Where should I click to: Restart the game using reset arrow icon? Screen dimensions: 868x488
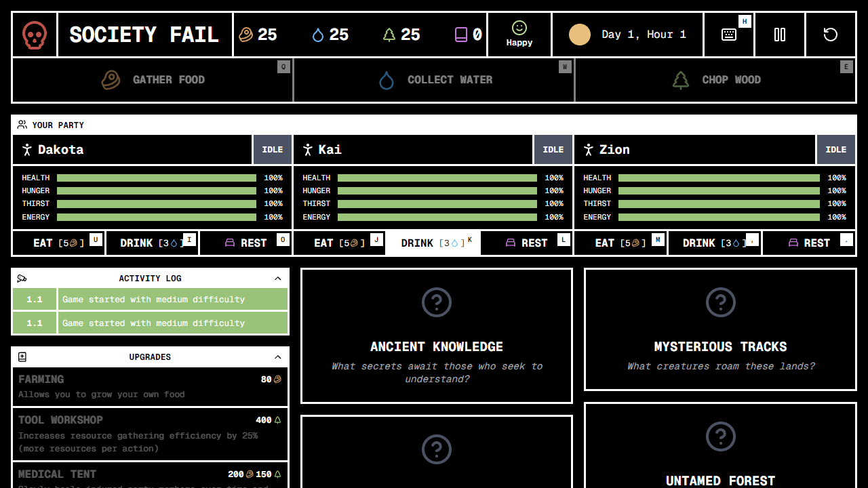point(831,35)
